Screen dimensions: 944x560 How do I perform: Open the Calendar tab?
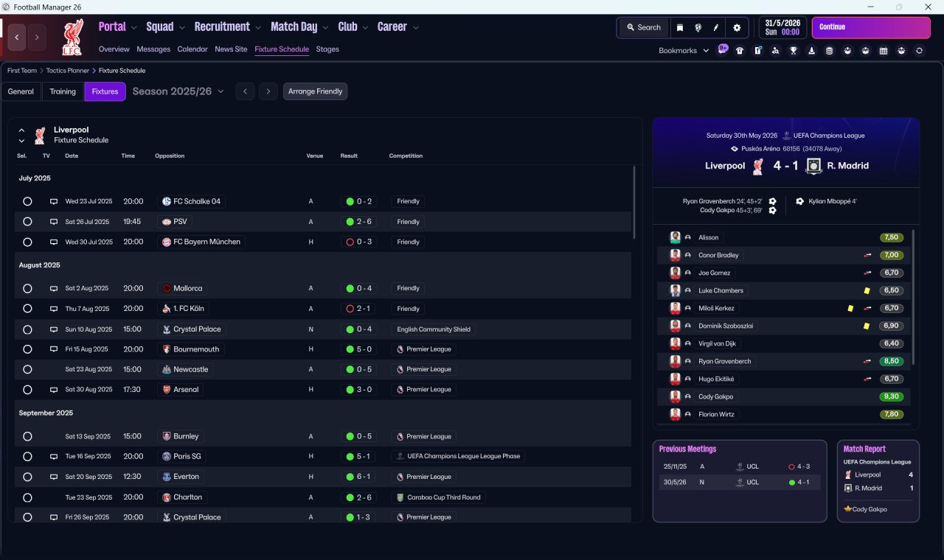[192, 49]
